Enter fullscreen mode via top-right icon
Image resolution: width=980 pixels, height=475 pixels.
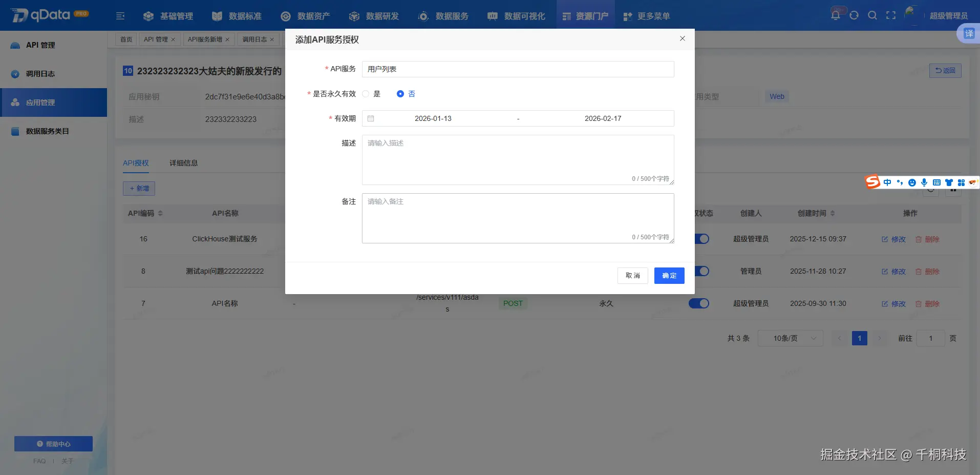[x=891, y=15]
